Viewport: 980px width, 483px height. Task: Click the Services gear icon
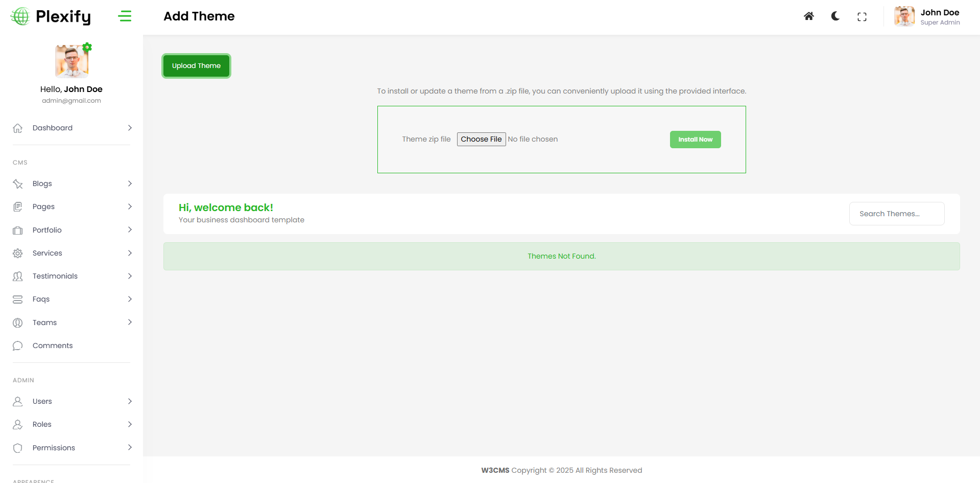pos(18,254)
